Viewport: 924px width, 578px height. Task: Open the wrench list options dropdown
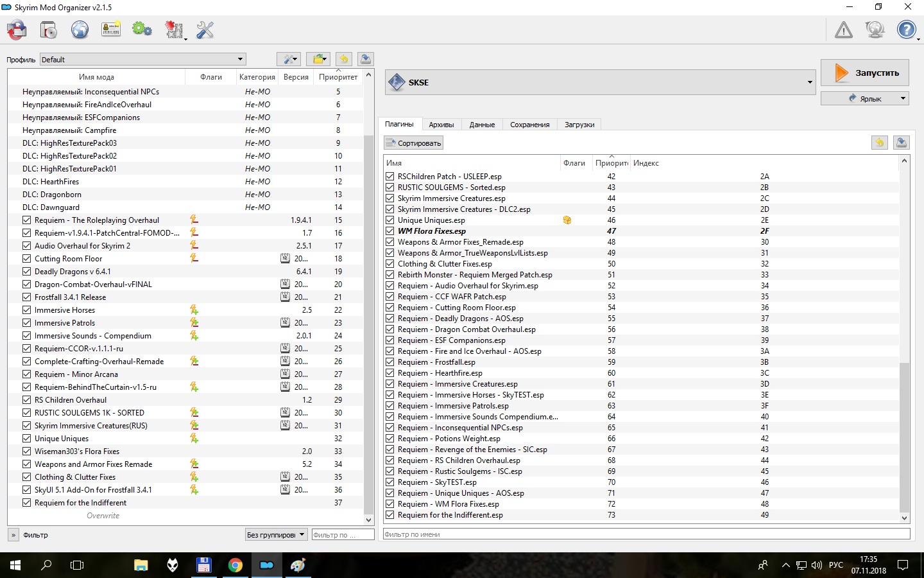pos(289,59)
